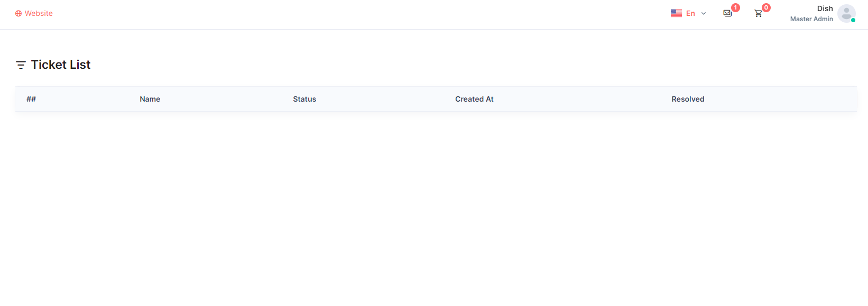Select the En language label

click(690, 13)
